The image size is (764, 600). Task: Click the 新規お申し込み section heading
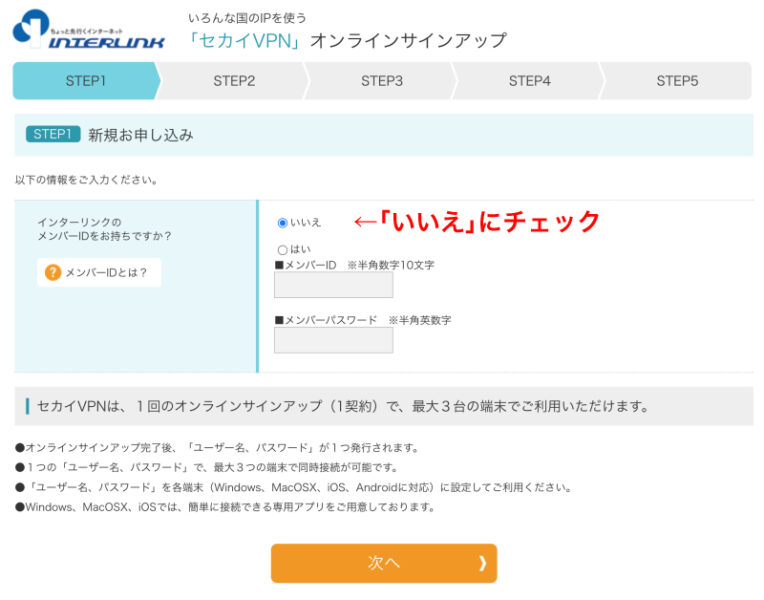point(141,134)
